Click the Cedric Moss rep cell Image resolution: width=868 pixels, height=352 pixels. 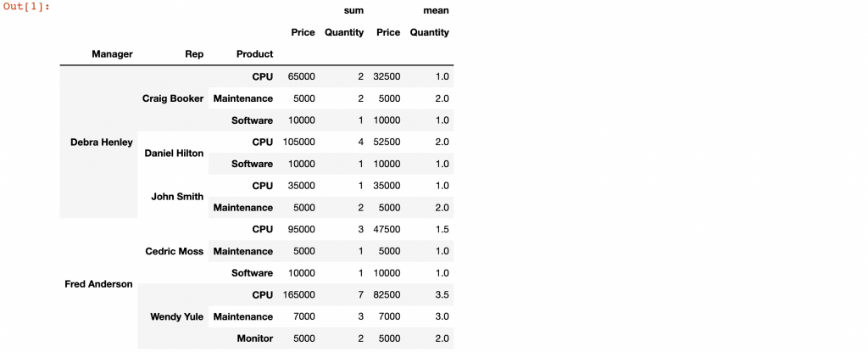pos(175,251)
